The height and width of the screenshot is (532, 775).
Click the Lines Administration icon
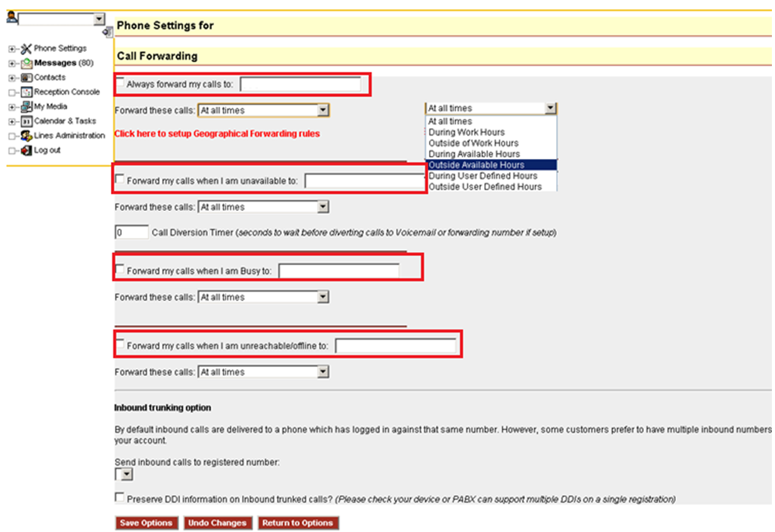26,136
